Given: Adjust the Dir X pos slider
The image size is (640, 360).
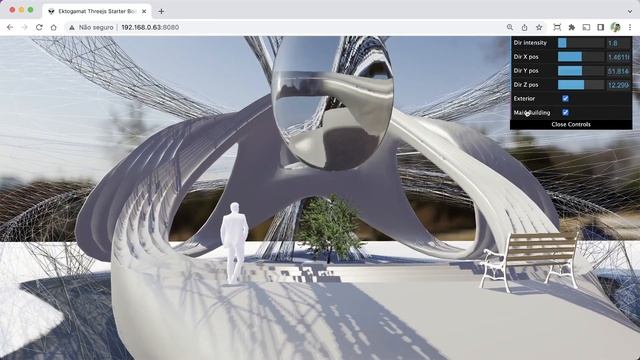Looking at the screenshot, I should pos(581,57).
